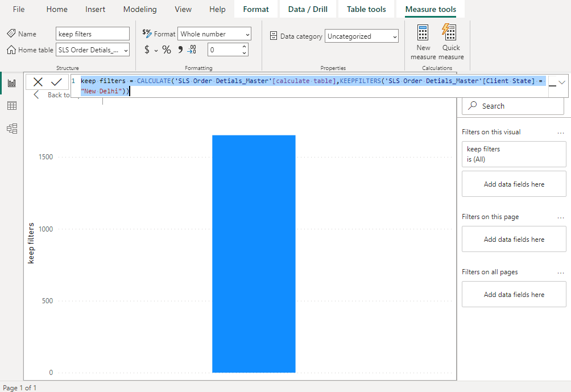Apply currency dollar format
The width and height of the screenshot is (571, 392).
(147, 49)
